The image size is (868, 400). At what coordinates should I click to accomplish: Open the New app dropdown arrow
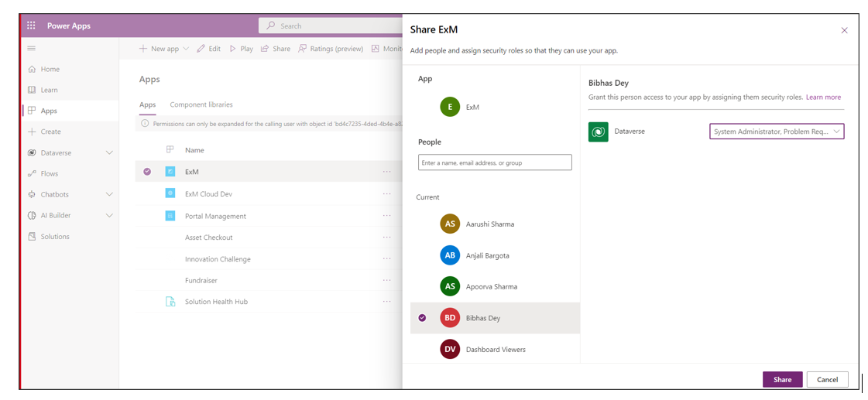(x=185, y=49)
